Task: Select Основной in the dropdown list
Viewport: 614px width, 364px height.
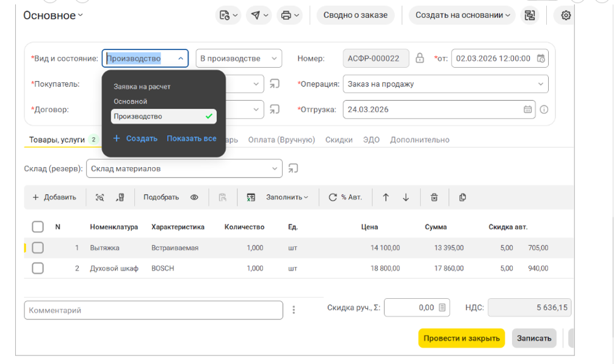Action: coord(131,101)
